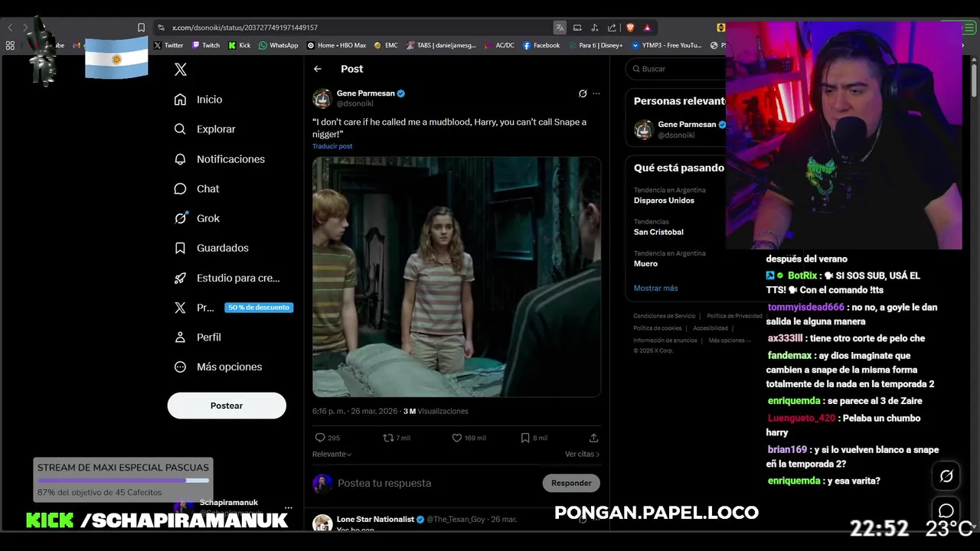Image resolution: width=980 pixels, height=551 pixels.
Task: Click the translate page icon in address bar
Action: pos(560,28)
